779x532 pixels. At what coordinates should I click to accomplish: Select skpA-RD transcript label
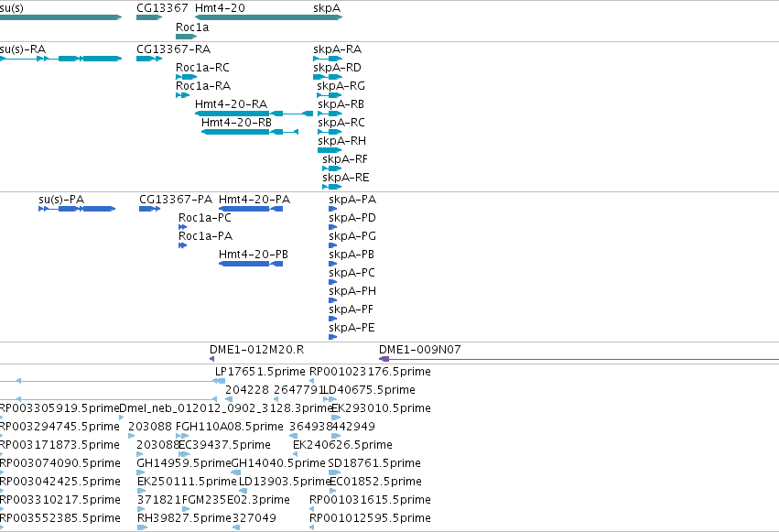pos(338,68)
